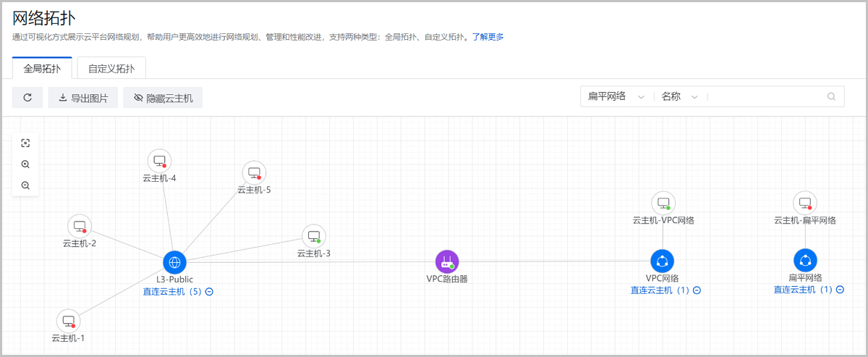The image size is (868, 357).
Task: Select the 云主机-3 host node
Action: pyautogui.click(x=313, y=236)
